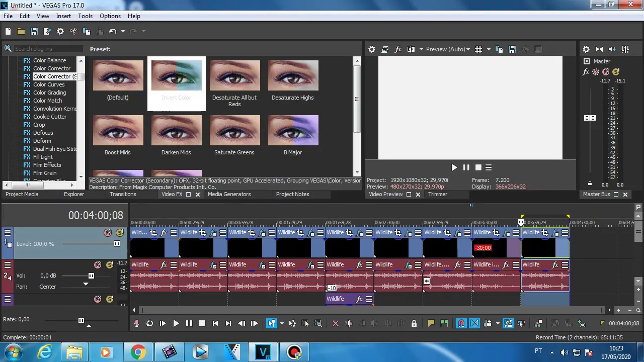Solo the Master bus
This screenshot has height=362, width=644.
click(616, 72)
